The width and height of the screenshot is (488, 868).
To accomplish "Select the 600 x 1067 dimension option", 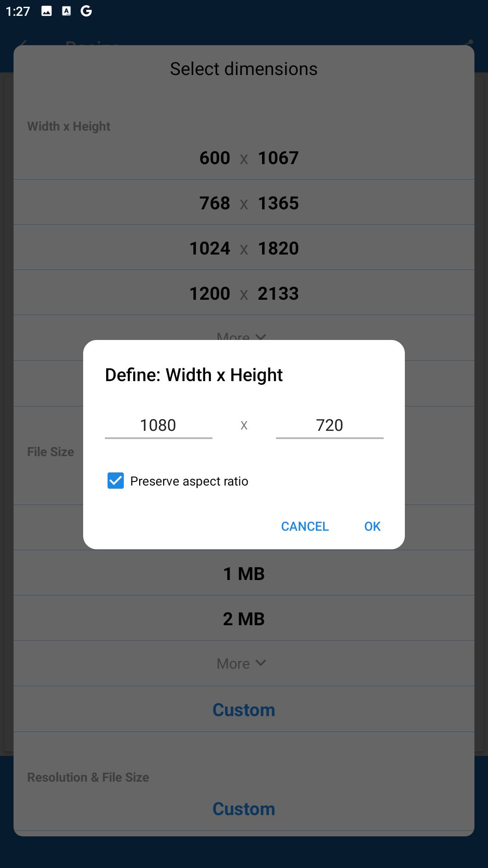I will tap(244, 158).
